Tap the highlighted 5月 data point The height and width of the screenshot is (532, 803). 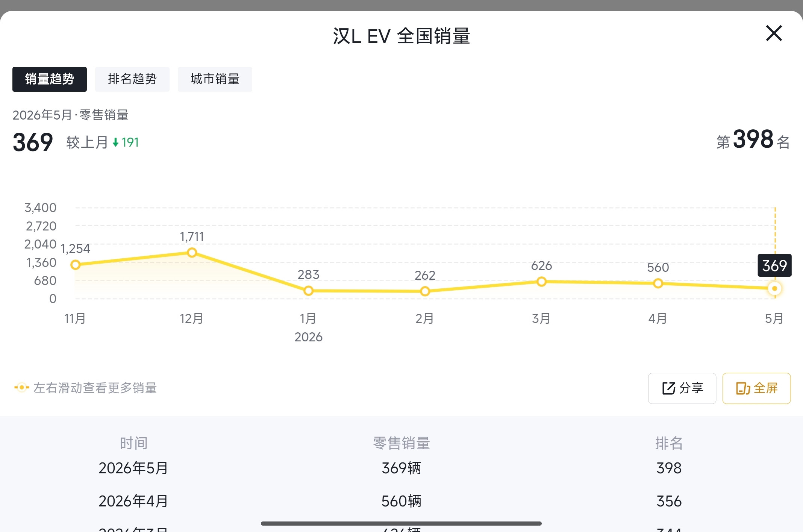[774, 288]
